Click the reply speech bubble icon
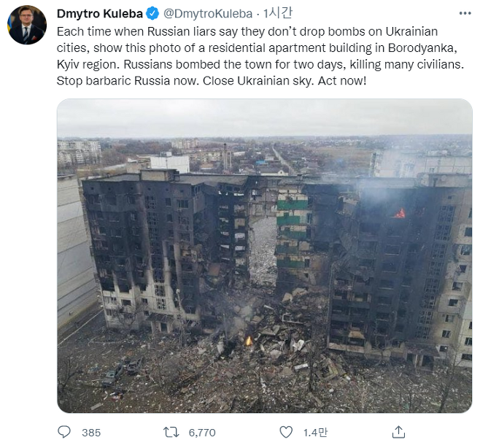 click(64, 432)
